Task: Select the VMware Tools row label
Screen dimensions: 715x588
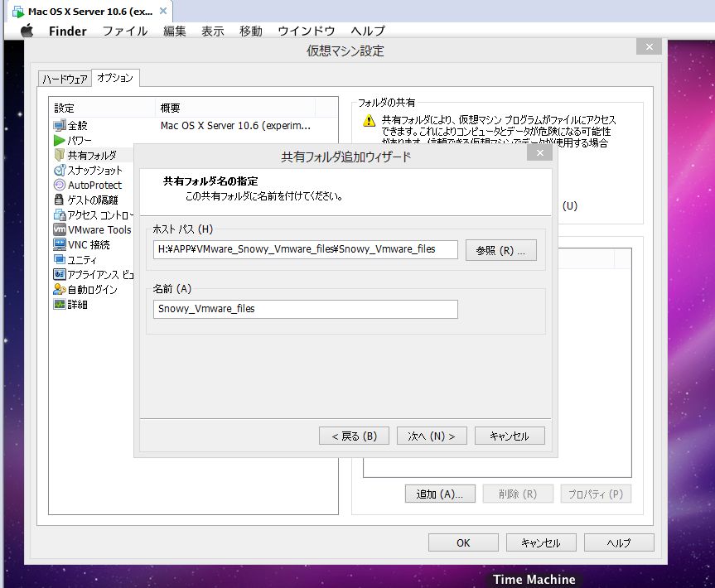Action: (x=99, y=229)
